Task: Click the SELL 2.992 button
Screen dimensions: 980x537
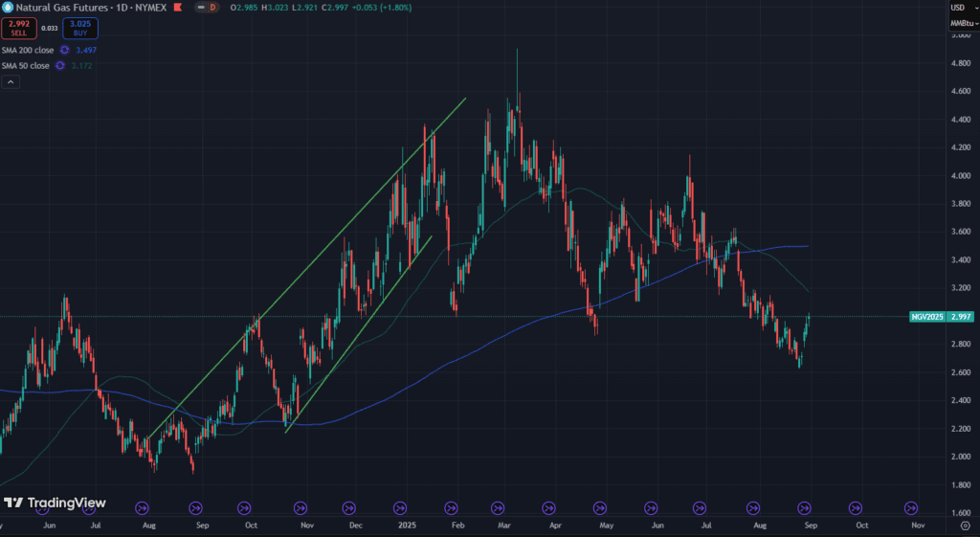Action: click(x=18, y=28)
